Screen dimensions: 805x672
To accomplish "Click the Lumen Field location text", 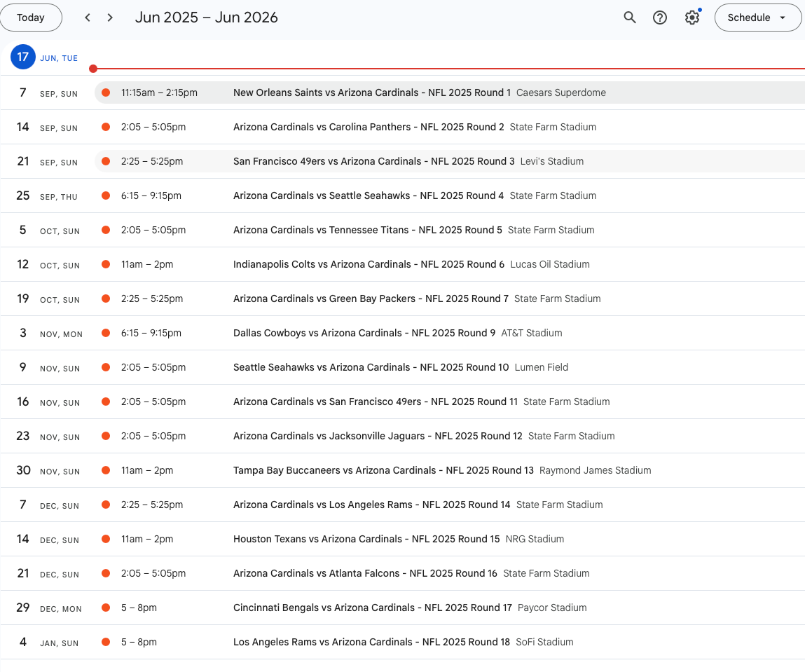I will coord(542,368).
